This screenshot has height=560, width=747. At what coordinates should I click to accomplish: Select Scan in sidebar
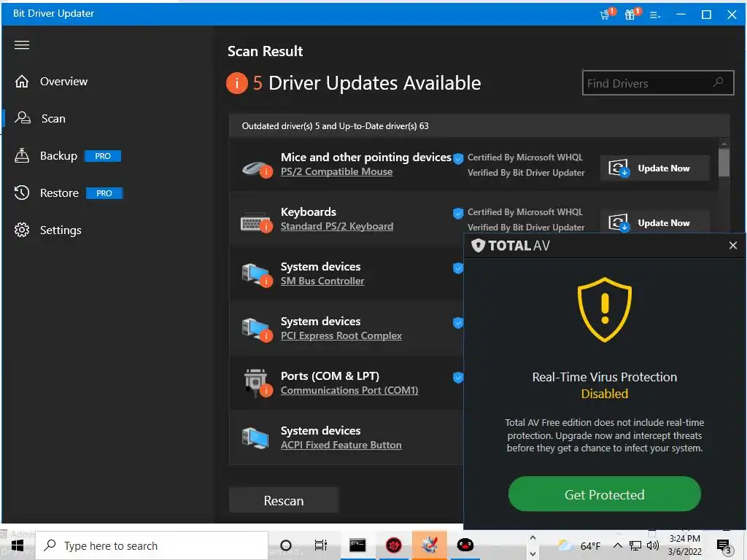tap(53, 119)
